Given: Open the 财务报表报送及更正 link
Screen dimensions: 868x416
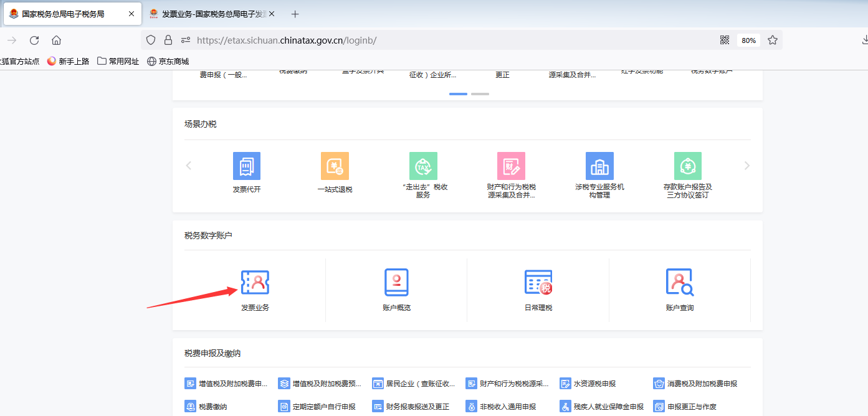Looking at the screenshot, I should pyautogui.click(x=417, y=407).
